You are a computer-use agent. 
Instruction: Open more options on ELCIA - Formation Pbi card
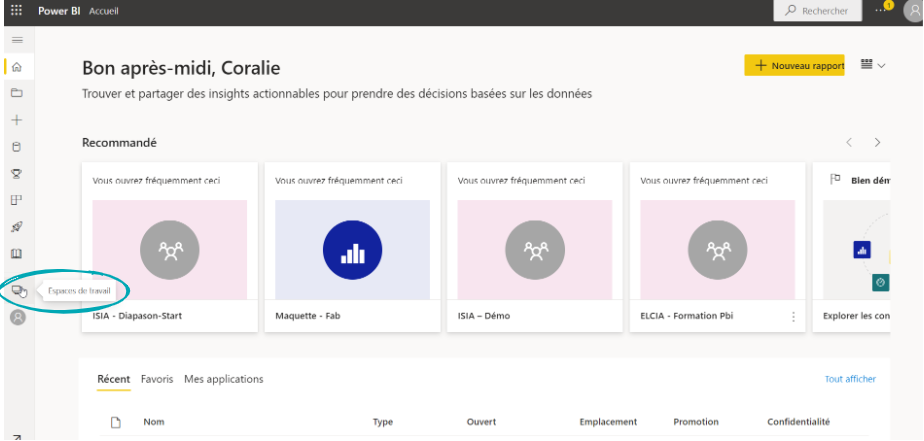[x=793, y=316]
